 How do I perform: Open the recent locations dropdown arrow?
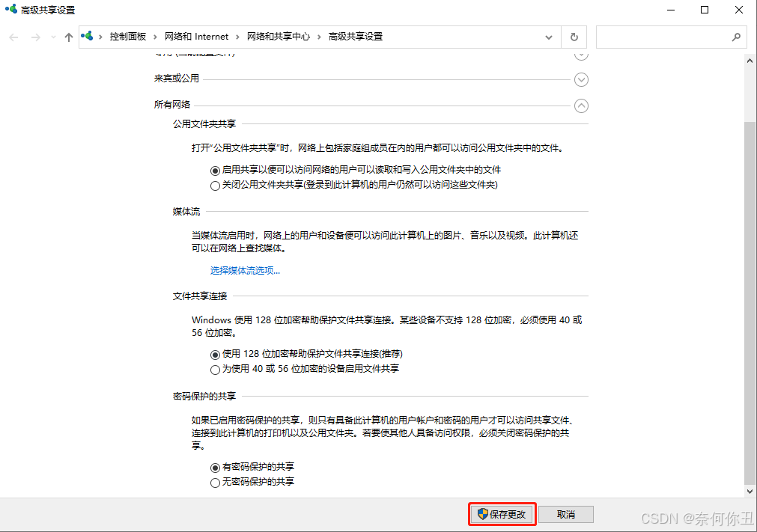52,37
